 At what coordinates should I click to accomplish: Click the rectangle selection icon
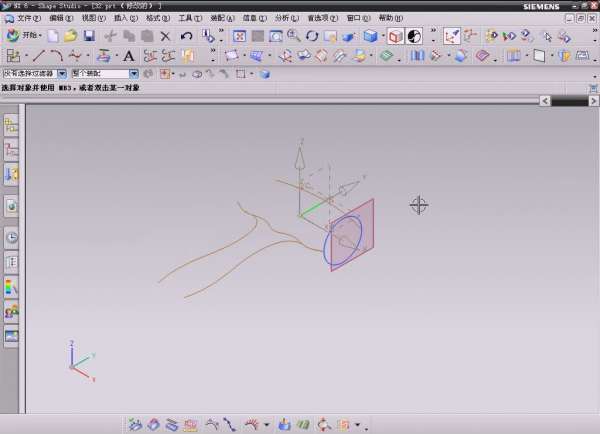click(x=241, y=74)
